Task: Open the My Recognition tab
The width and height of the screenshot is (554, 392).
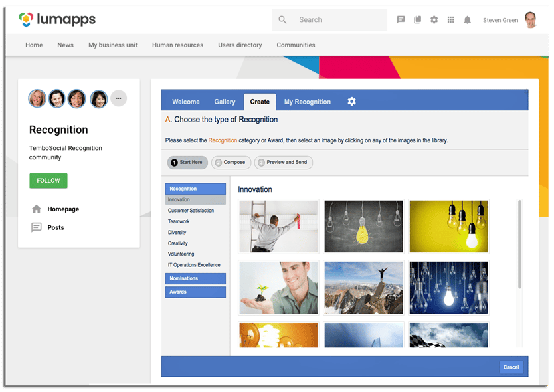Action: click(x=308, y=102)
